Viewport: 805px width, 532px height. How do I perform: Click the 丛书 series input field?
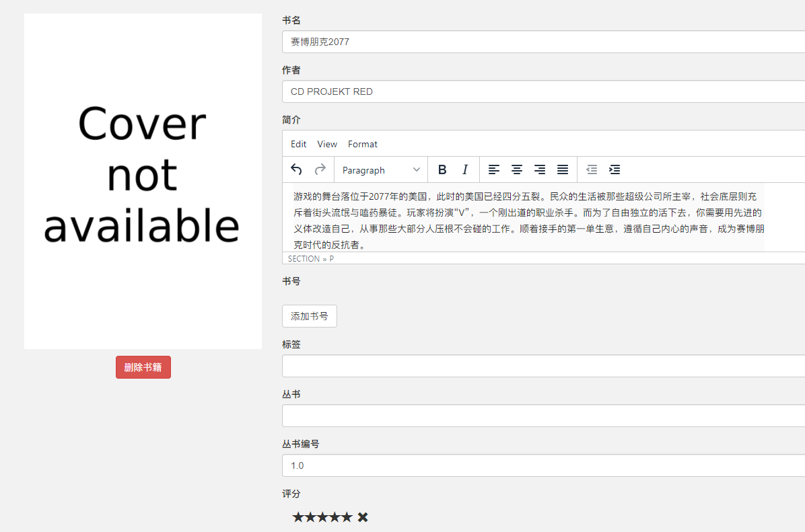(543, 416)
